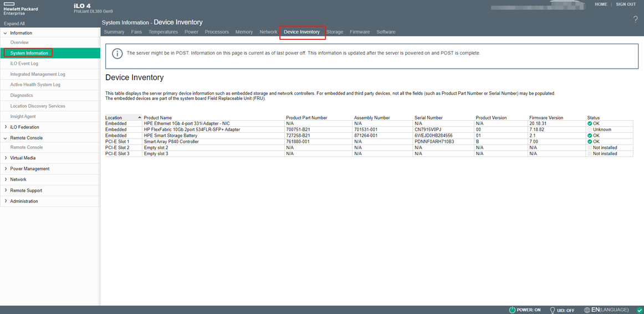Expand the Virtual Media section
The width and height of the screenshot is (644, 314).
click(x=6, y=158)
